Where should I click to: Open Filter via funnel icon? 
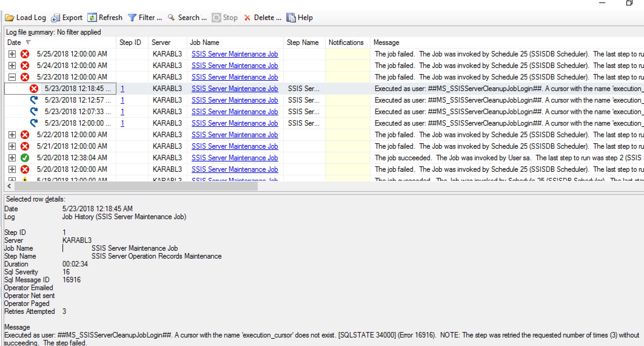click(132, 18)
